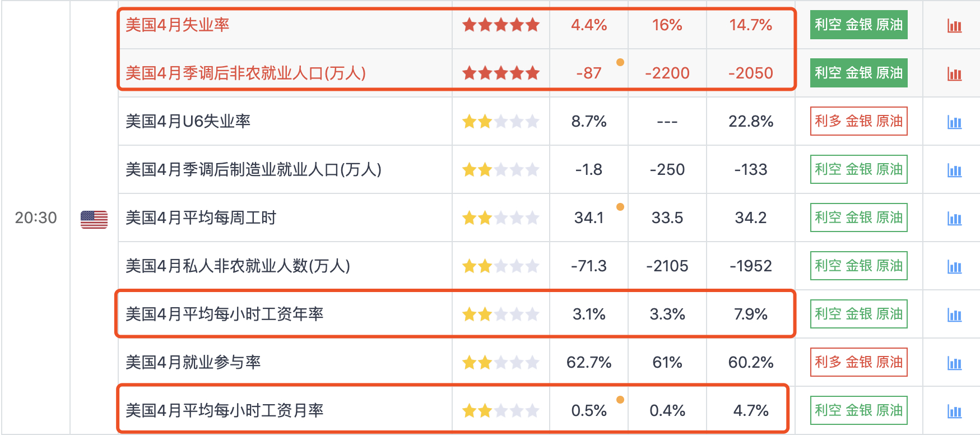Open 美国4月平均每小时工资年率 indicator
The image size is (980, 435).
[x=225, y=314]
